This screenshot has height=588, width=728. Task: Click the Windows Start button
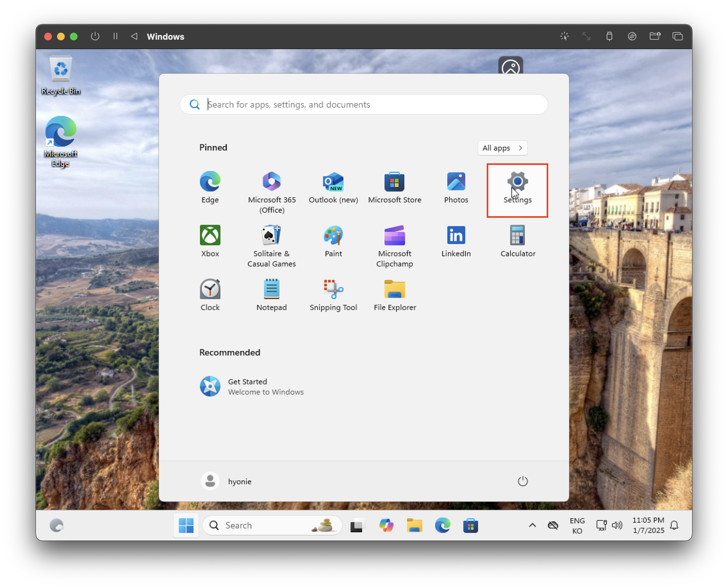tap(186, 525)
